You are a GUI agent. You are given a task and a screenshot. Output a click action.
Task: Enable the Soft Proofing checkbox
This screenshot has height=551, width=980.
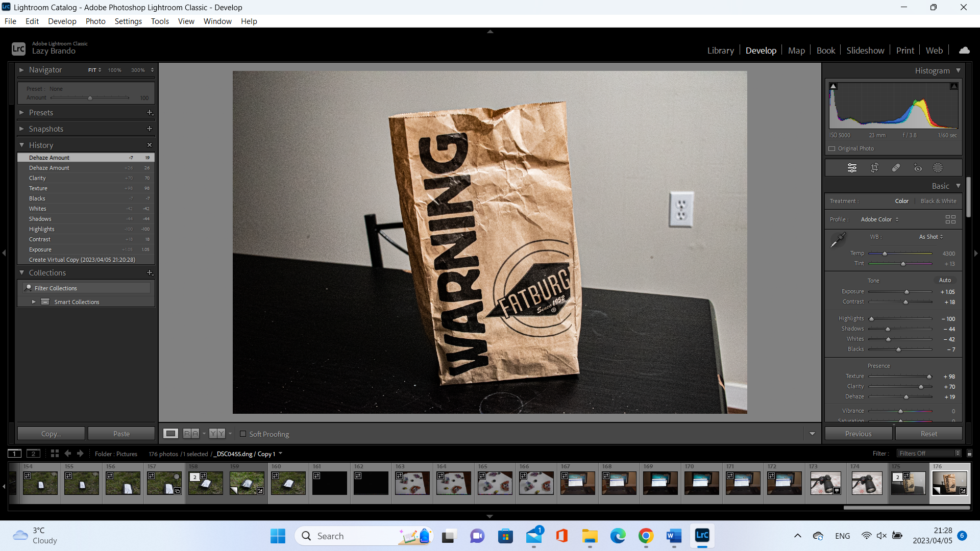(x=243, y=434)
